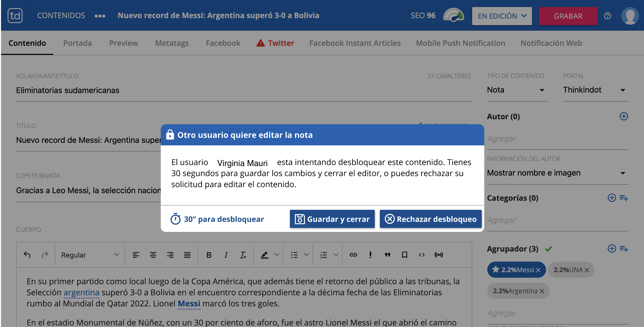Insert blockquote using quotation mark icon
This screenshot has height=327, width=644.
coord(387,255)
